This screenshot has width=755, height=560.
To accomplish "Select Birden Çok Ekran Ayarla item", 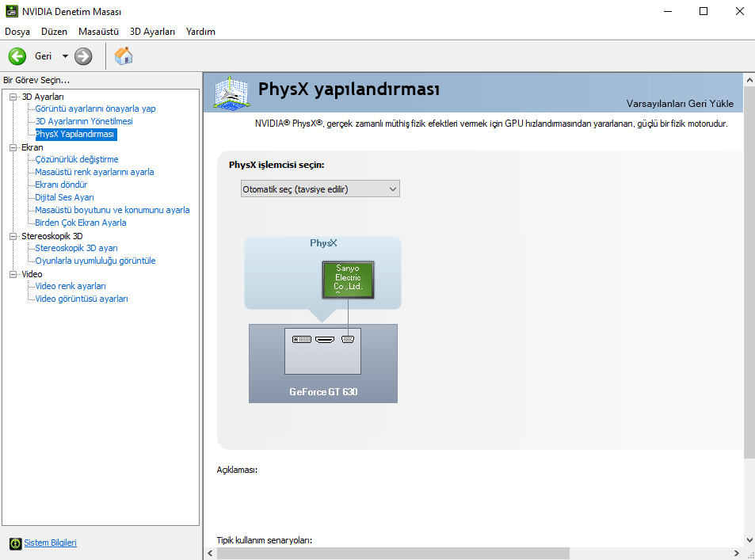I will coord(80,223).
